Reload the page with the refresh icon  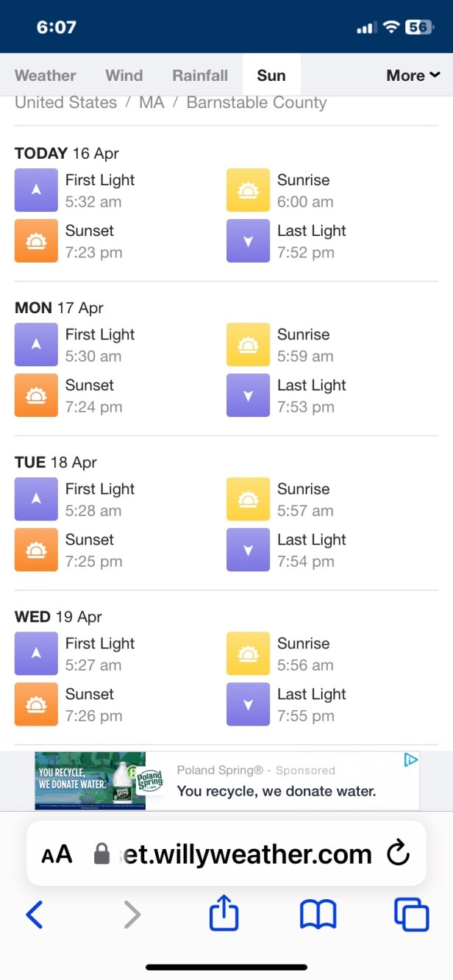coord(398,854)
